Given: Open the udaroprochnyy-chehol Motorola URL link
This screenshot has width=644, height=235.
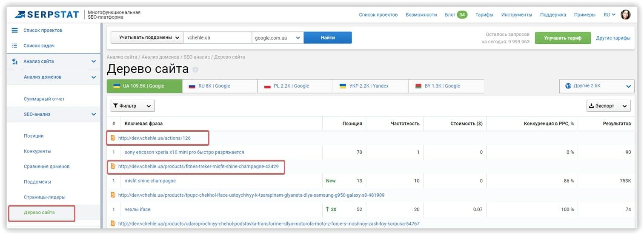Looking at the screenshot, I should point(269,223).
